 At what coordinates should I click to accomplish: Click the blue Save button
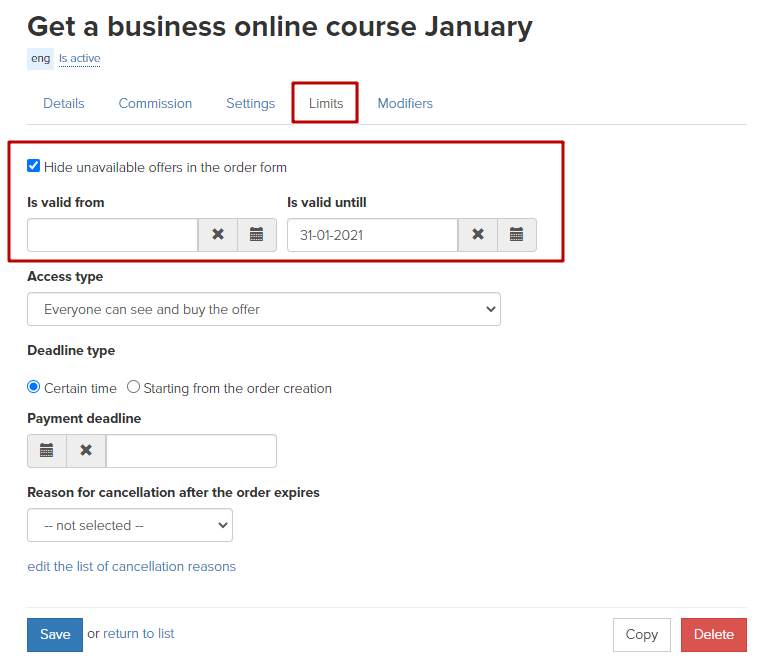55,635
